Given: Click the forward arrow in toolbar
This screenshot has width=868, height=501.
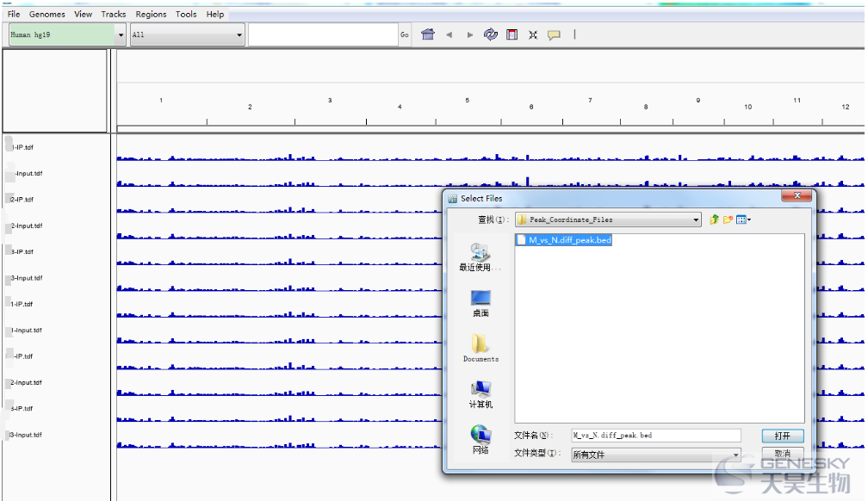Looking at the screenshot, I should coord(470,35).
